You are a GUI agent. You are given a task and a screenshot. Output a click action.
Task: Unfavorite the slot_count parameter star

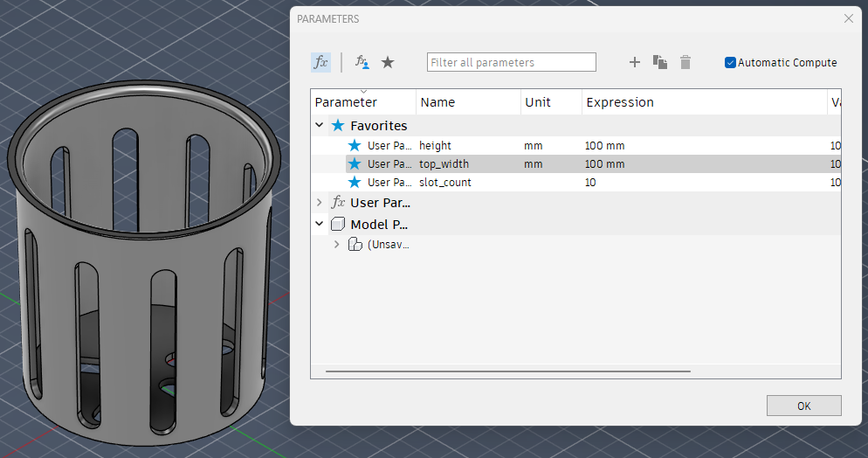(355, 182)
